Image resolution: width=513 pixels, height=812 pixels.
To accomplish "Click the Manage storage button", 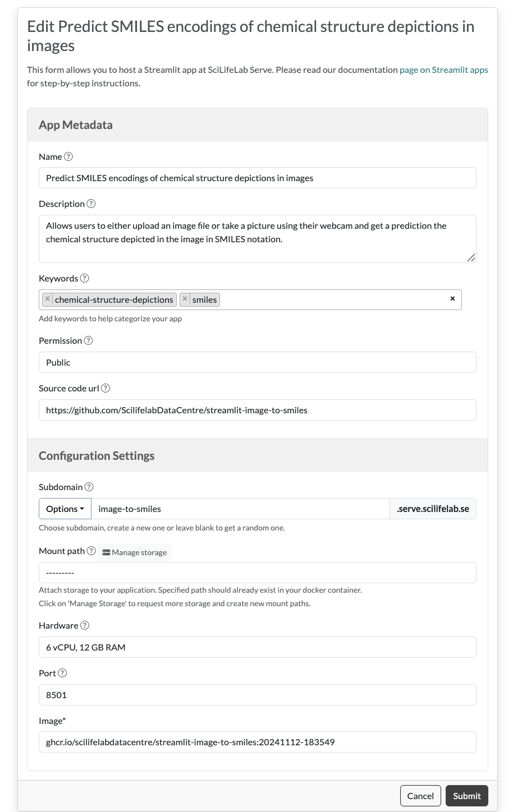I will point(135,552).
